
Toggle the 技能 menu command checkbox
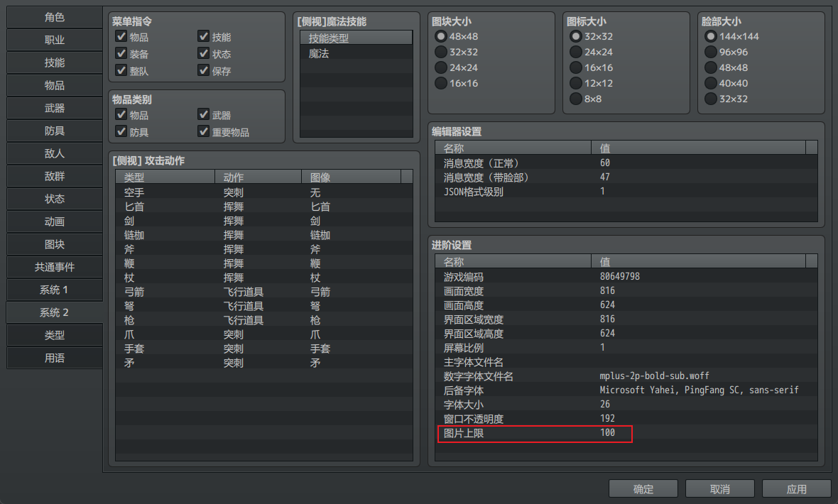point(204,37)
